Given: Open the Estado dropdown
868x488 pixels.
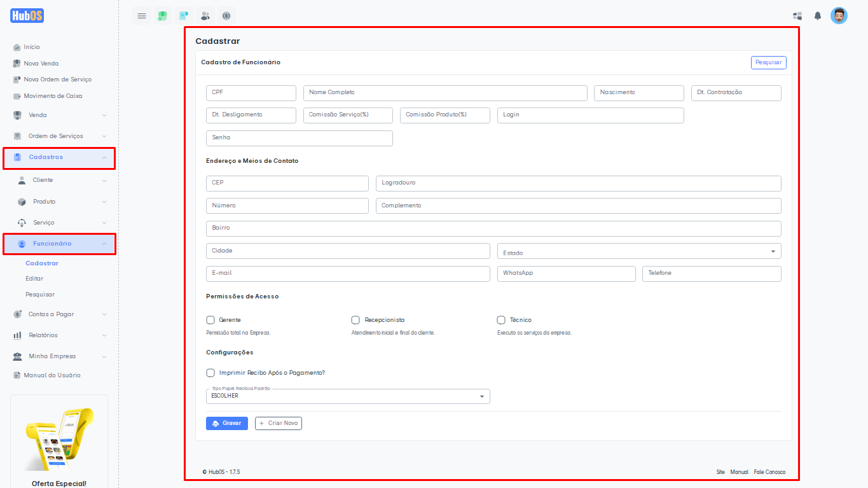Looking at the screenshot, I should click(638, 251).
